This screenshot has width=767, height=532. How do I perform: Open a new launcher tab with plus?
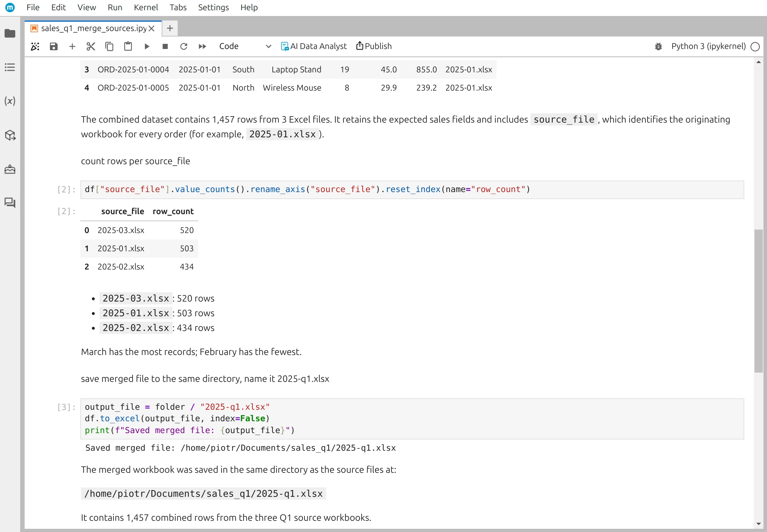[170, 28]
